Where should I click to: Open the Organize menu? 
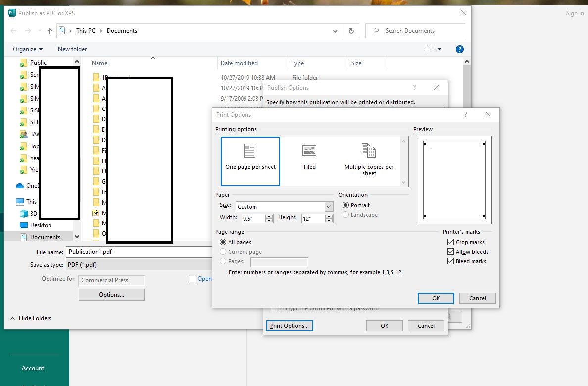28,49
